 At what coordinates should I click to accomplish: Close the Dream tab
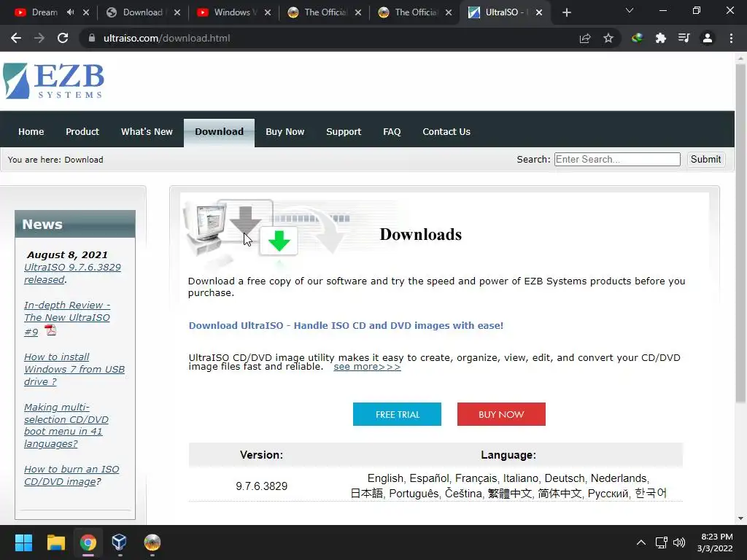(x=86, y=12)
